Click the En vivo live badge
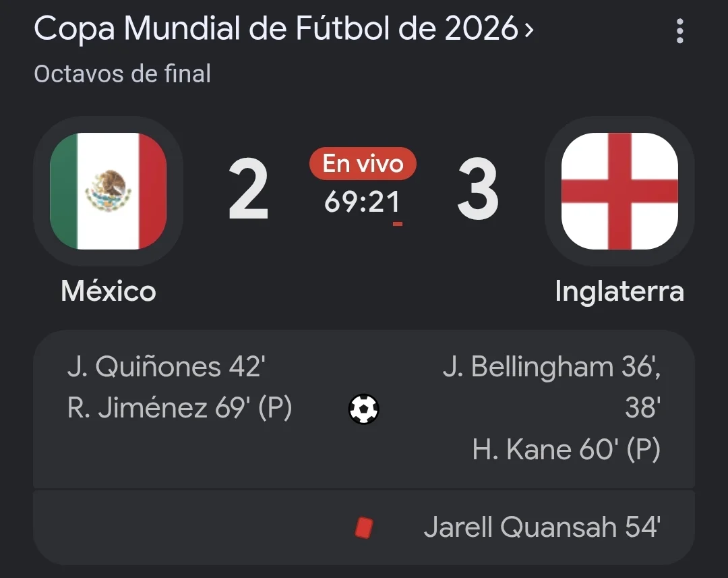Image resolution: width=728 pixels, height=578 pixels. [x=363, y=163]
